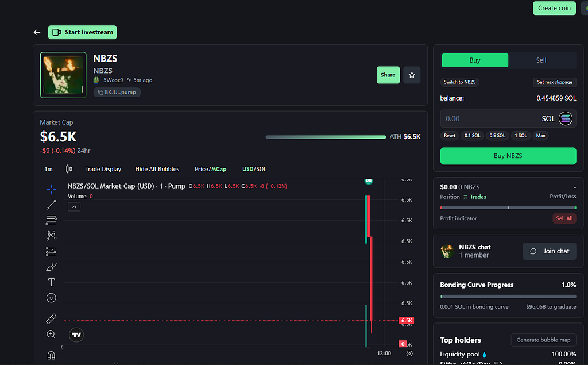
Task: Select the crosshair cursor tool
Action: (51, 189)
